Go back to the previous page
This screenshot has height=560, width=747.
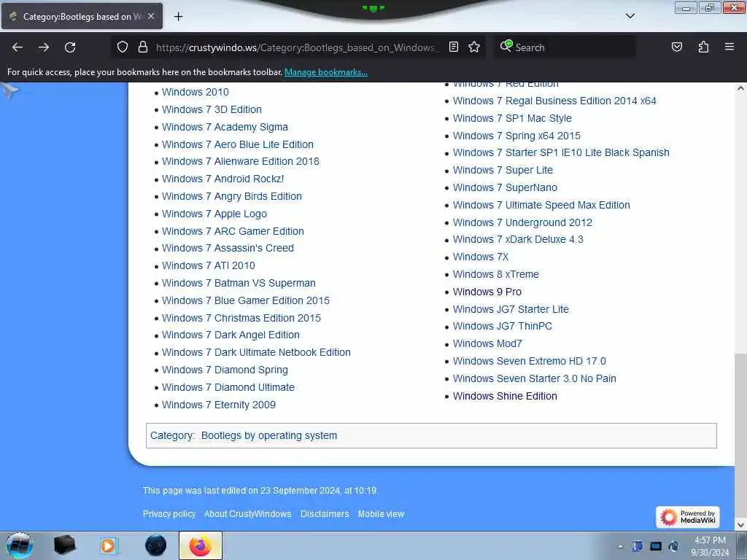coord(18,47)
